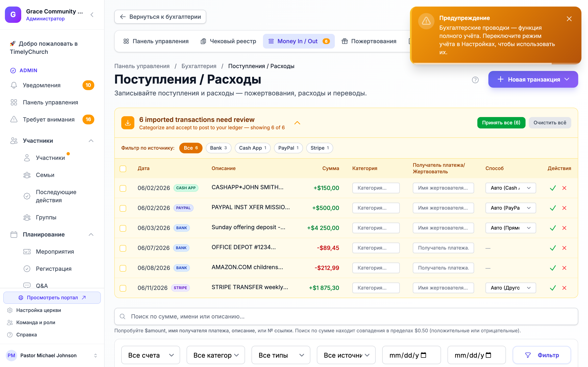Open the Пожертвования tab
The height and width of the screenshot is (367, 588).
point(369,41)
